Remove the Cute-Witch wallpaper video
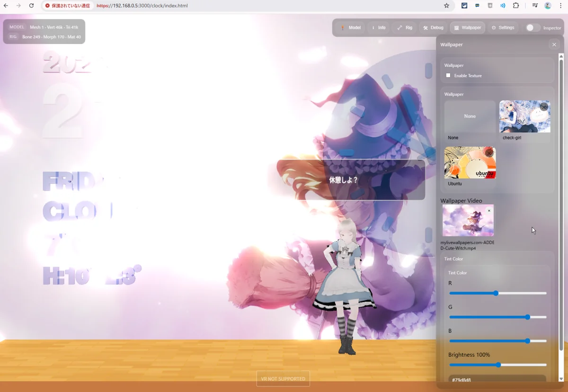 [489, 211]
